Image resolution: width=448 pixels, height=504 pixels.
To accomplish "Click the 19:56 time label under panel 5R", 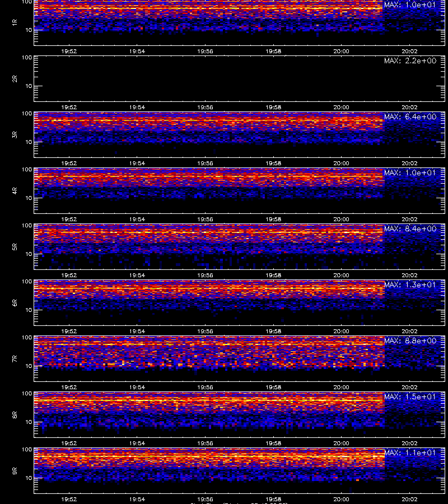I will click(205, 276).
